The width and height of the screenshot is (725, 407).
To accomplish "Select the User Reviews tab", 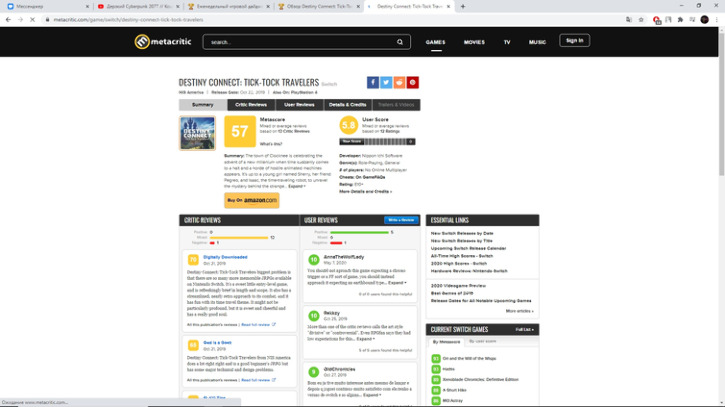I will click(x=299, y=105).
